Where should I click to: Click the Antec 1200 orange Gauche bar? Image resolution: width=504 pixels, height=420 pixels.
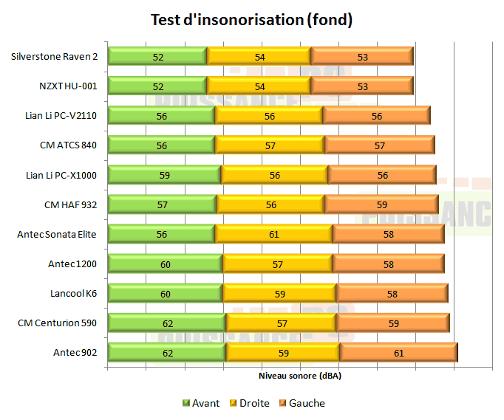point(388,264)
